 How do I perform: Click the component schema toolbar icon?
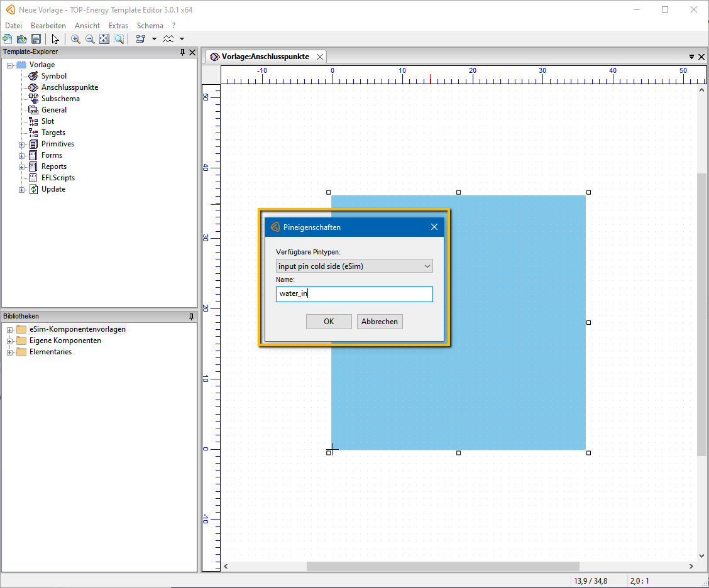pos(141,39)
